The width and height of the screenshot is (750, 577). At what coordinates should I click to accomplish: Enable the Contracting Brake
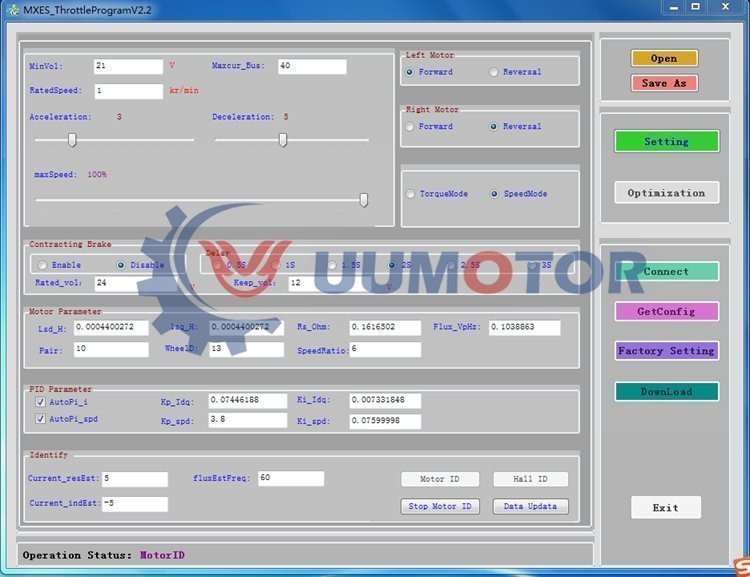[43, 265]
